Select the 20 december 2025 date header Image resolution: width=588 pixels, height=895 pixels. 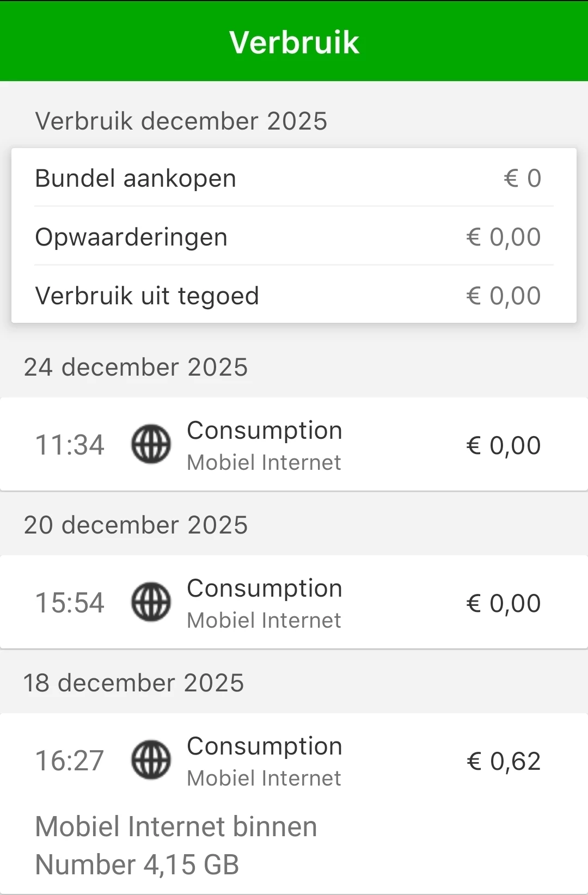point(136,525)
